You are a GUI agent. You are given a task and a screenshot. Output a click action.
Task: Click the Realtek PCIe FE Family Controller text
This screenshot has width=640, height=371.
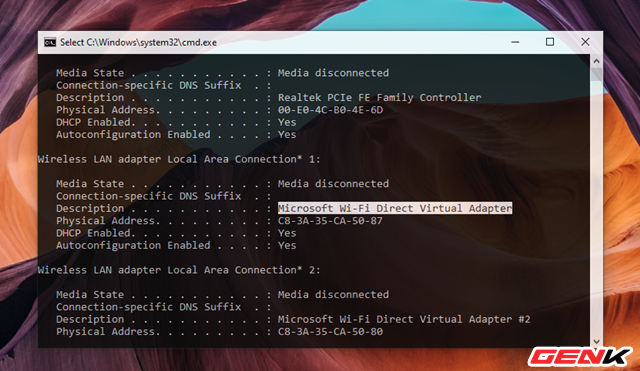click(x=380, y=98)
